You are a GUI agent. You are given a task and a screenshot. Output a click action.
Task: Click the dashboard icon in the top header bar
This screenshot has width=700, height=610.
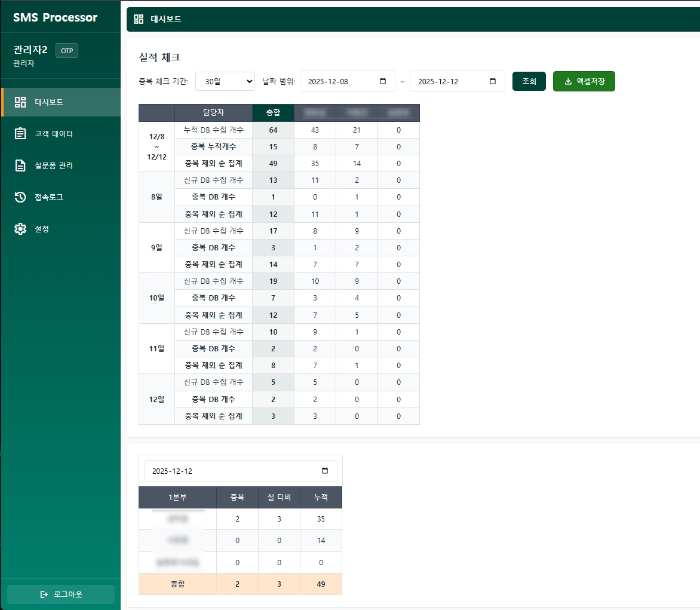(x=139, y=19)
